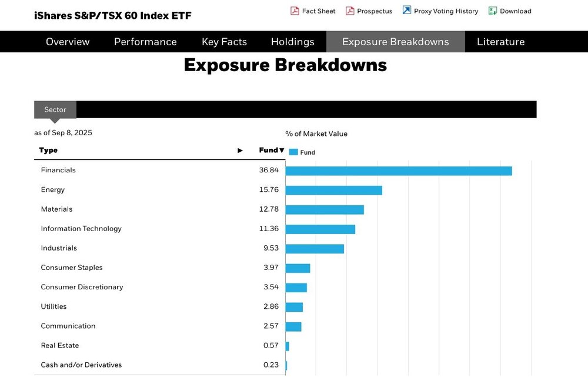Click the Information Technology bar
This screenshot has width=588, height=377.
(x=320, y=229)
